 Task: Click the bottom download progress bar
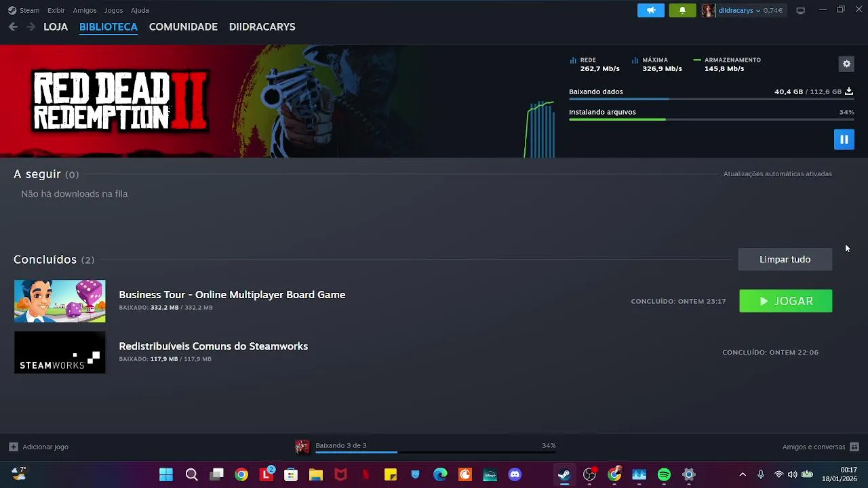pos(435,452)
